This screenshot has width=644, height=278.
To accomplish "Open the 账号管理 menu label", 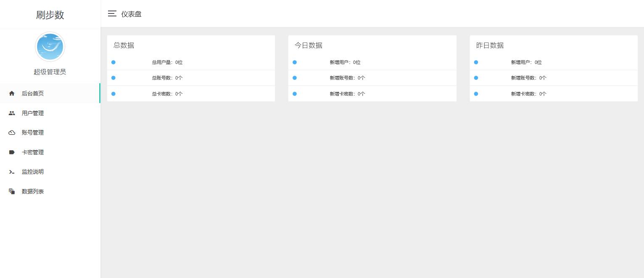I will tap(33, 132).
